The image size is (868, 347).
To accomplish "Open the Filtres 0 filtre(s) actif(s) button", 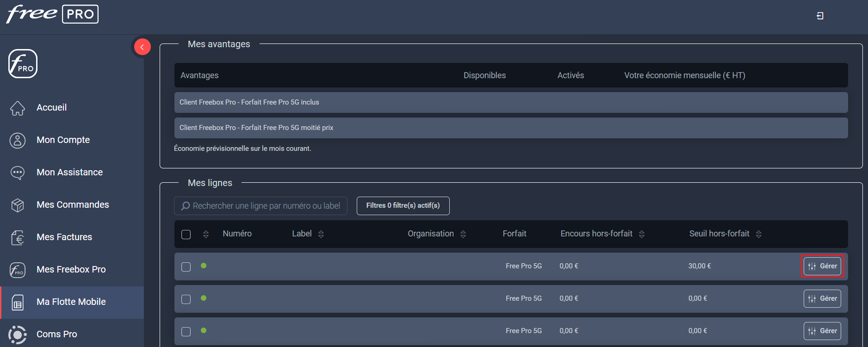I will [403, 205].
